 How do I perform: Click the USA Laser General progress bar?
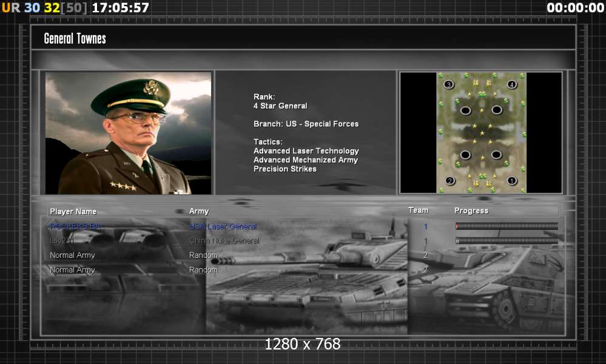pyautogui.click(x=507, y=226)
